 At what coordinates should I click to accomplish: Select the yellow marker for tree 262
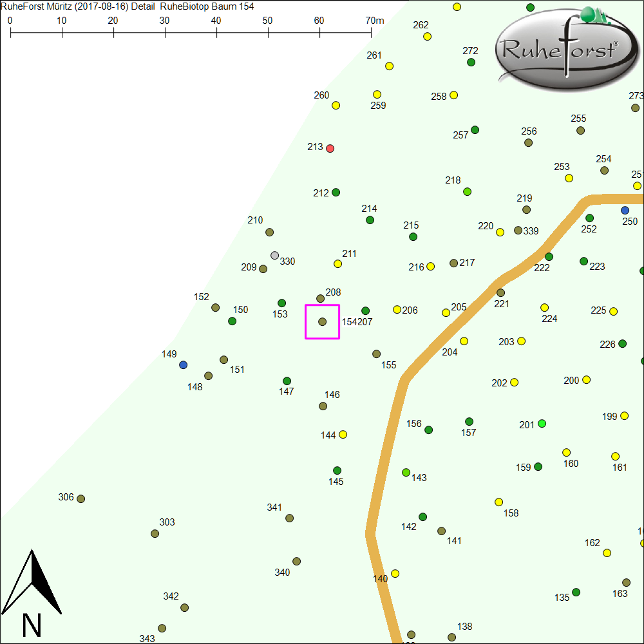click(x=427, y=36)
